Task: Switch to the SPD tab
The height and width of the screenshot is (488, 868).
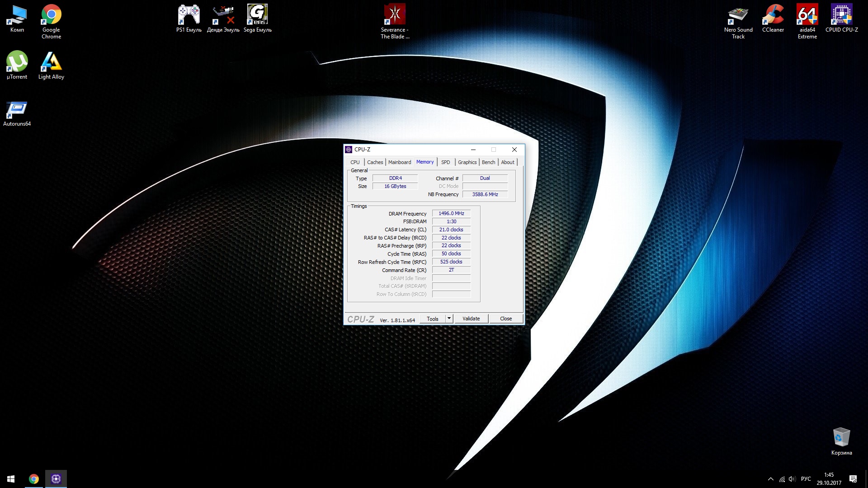Action: pyautogui.click(x=445, y=162)
